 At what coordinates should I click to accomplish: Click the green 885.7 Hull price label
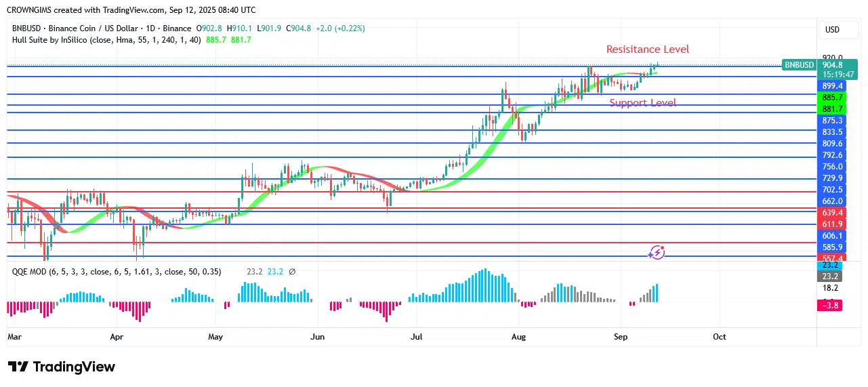(832, 98)
